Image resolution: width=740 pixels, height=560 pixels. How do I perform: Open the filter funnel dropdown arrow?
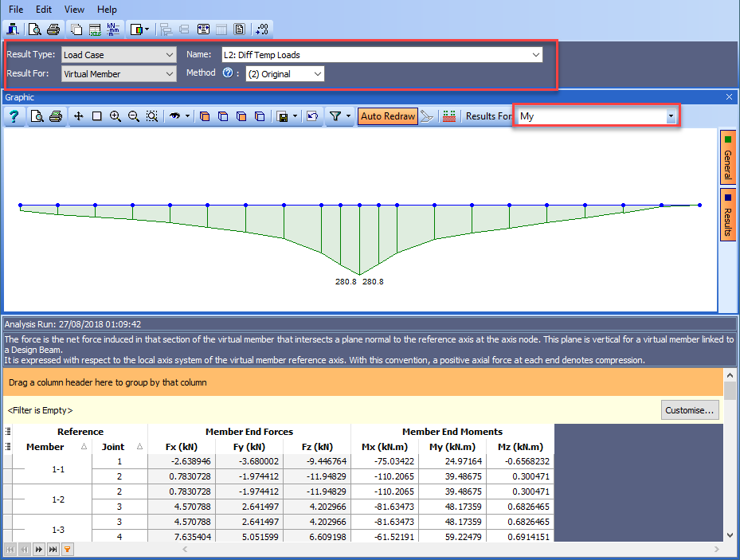click(348, 116)
